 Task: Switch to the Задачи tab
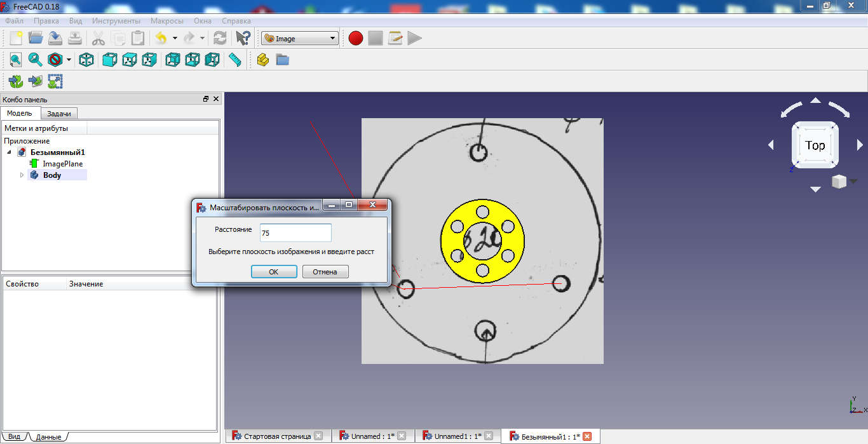(59, 113)
